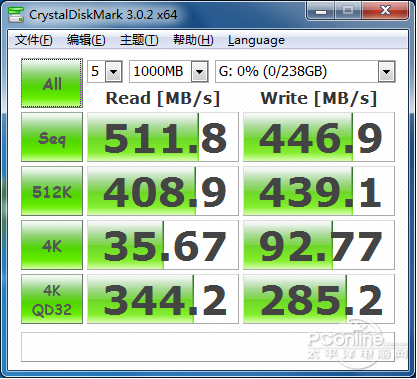Click the 4K read result 35.67
Screen dimensions: 417x379
pyautogui.click(x=163, y=245)
